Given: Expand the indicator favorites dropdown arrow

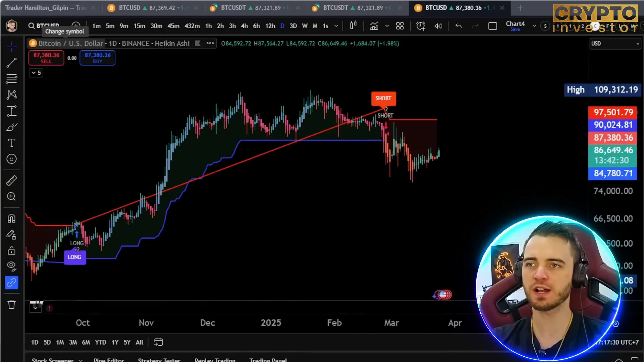Looking at the screenshot, I should (387, 26).
